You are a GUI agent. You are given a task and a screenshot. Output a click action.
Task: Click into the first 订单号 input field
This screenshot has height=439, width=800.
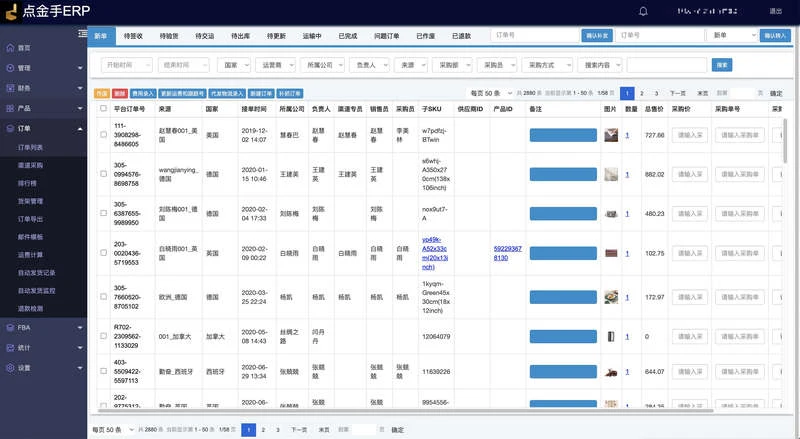(x=535, y=35)
